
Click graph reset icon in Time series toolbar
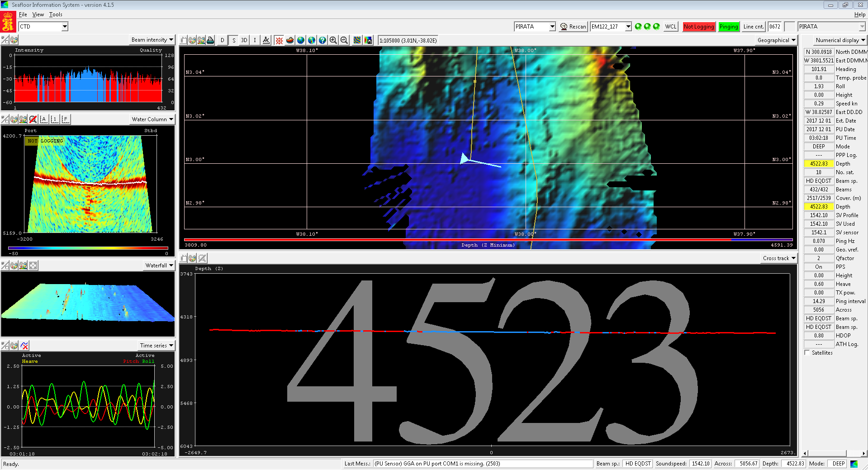24,346
